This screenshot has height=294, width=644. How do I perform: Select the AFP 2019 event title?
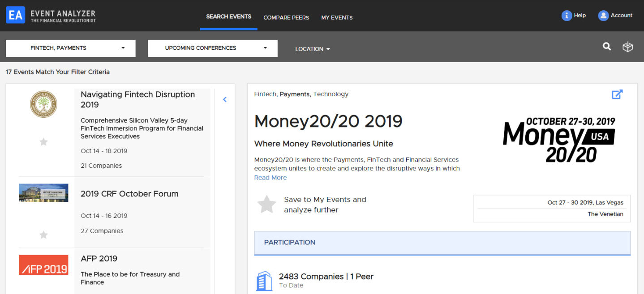point(99,259)
